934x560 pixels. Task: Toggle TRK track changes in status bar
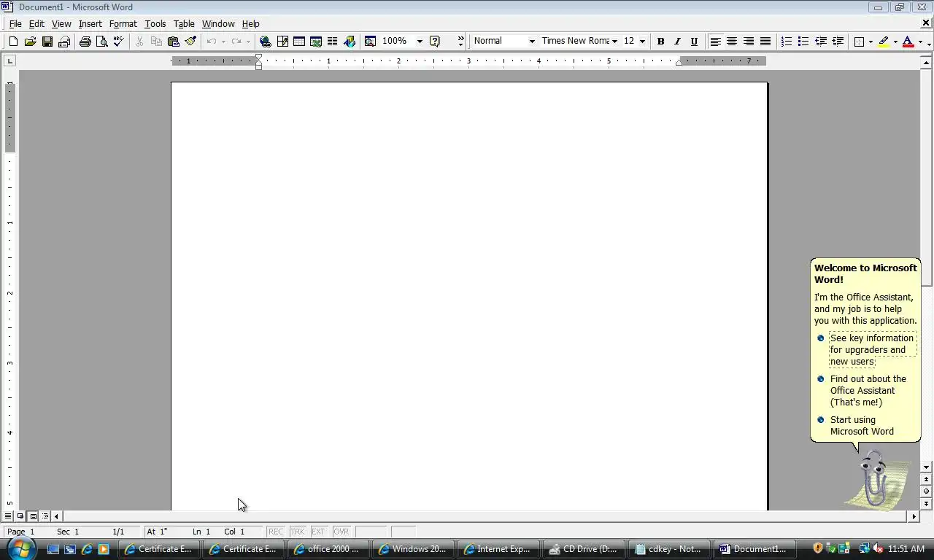tap(298, 532)
